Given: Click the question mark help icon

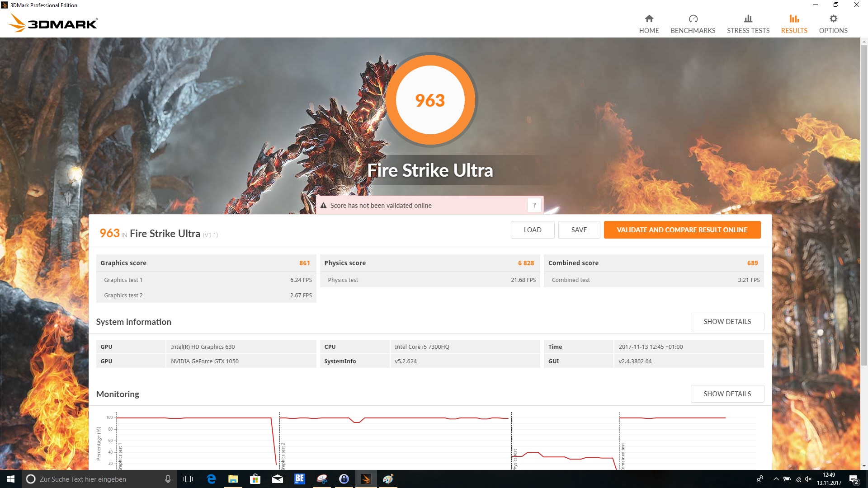Looking at the screenshot, I should pyautogui.click(x=534, y=205).
